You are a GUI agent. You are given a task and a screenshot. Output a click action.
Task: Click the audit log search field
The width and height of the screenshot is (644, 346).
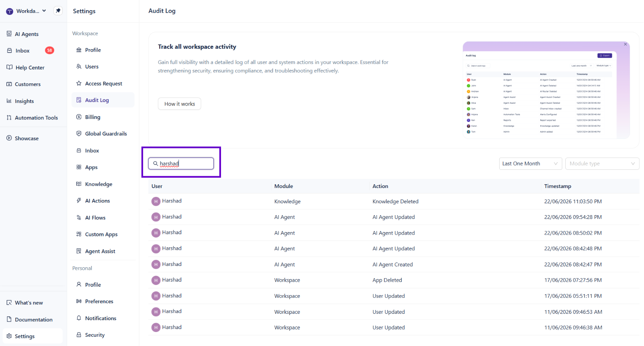(181, 163)
